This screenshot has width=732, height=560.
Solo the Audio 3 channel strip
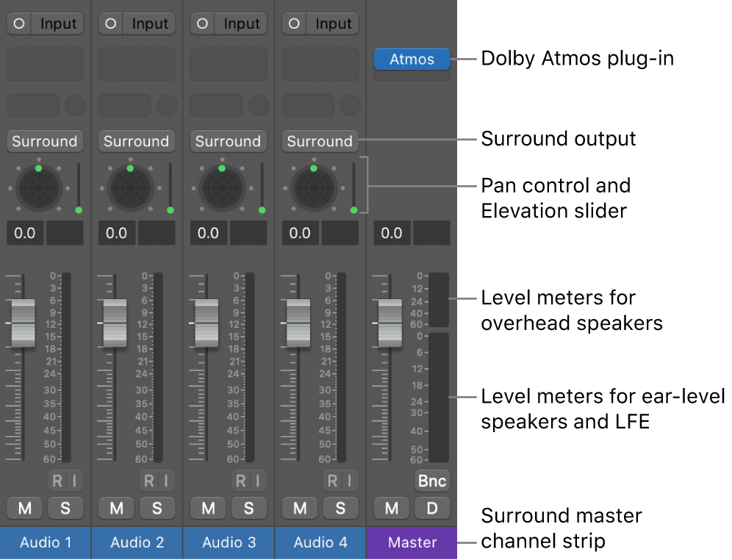point(248,508)
